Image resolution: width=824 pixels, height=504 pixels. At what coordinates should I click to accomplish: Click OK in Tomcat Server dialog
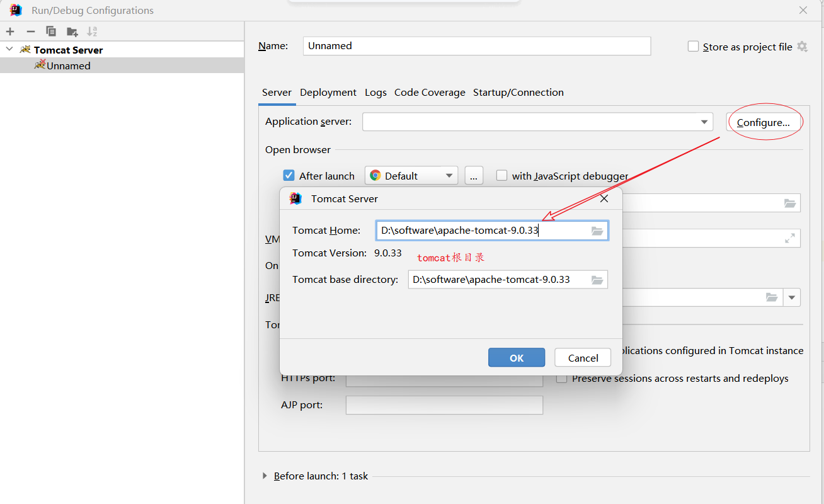click(x=517, y=357)
